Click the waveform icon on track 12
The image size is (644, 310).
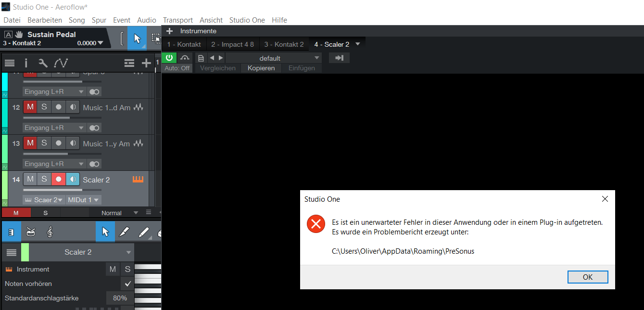139,107
